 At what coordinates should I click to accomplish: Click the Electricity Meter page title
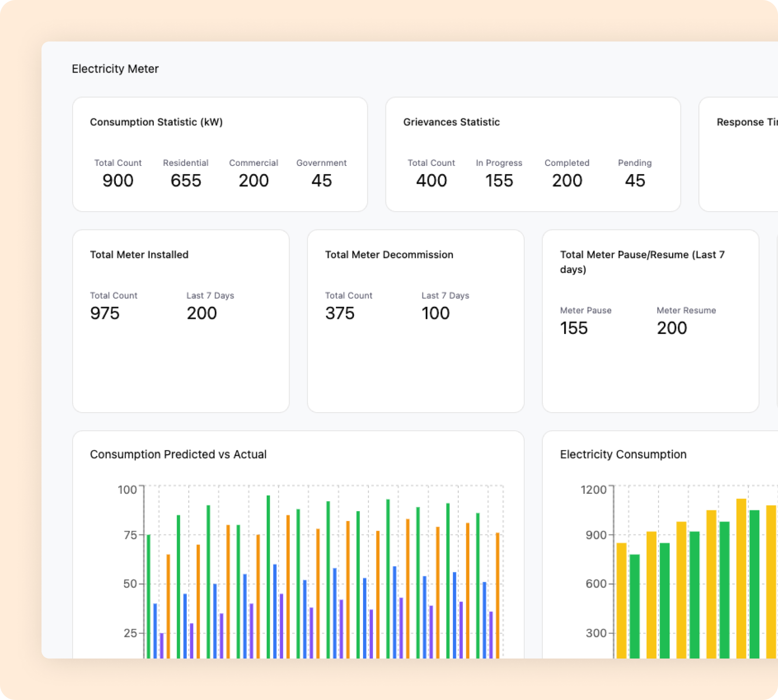coord(115,69)
